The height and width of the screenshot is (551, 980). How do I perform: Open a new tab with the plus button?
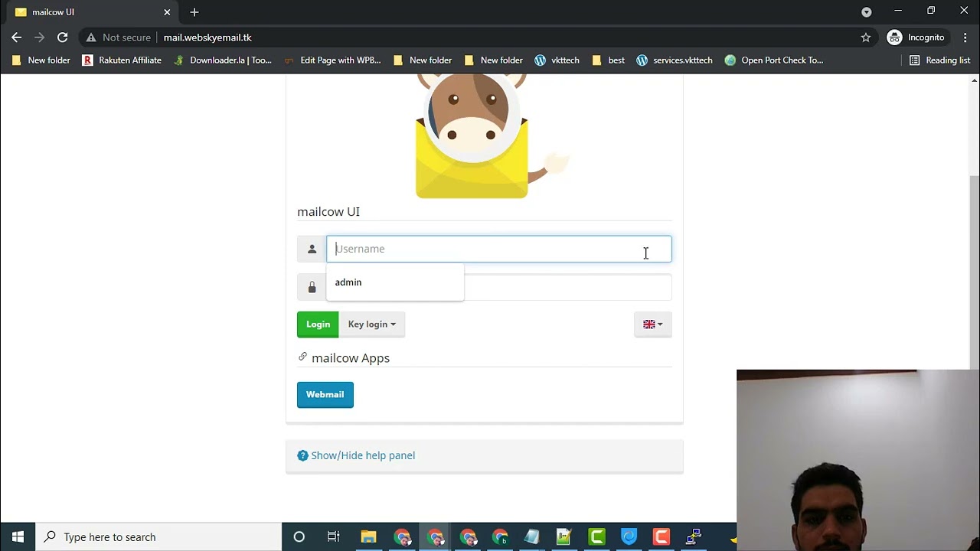coord(194,12)
